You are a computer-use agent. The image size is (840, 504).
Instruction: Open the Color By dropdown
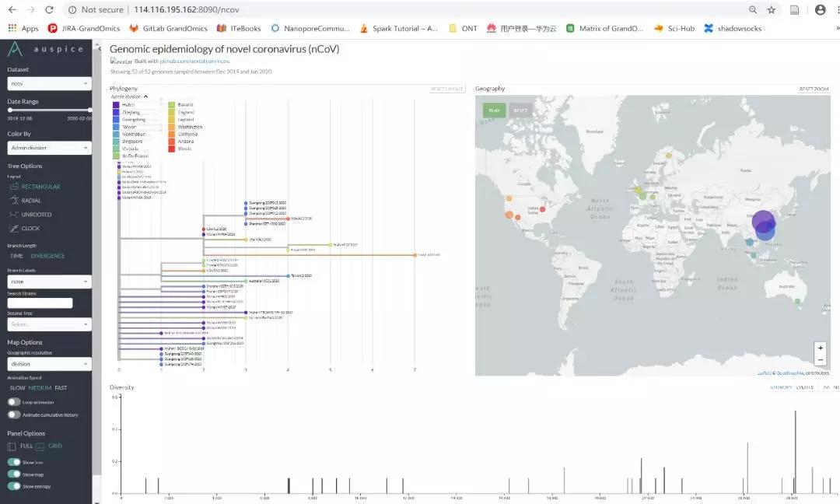coord(49,148)
